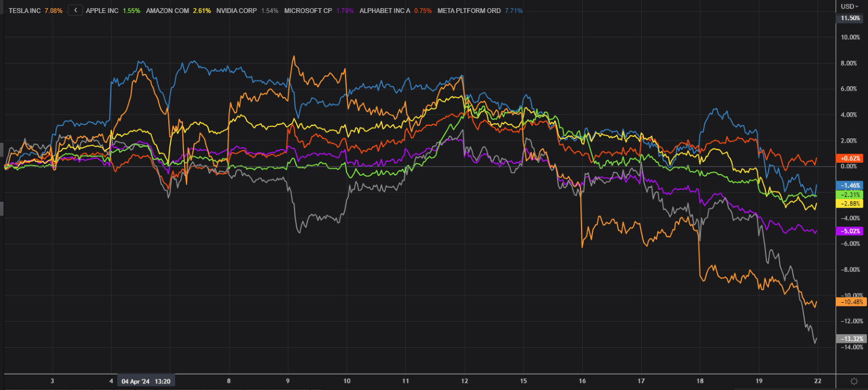Open chart settings via the gear icon
This screenshot has width=868, height=390.
point(854,381)
